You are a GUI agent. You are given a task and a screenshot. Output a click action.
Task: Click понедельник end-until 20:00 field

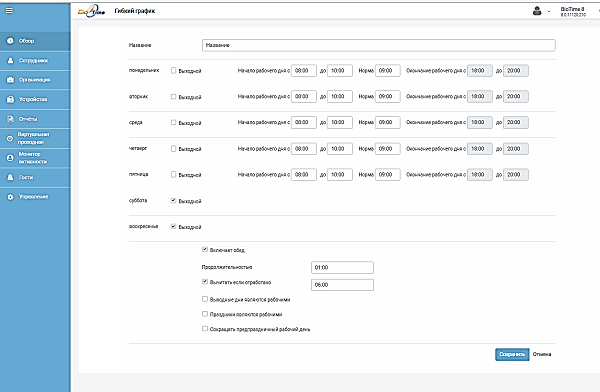(x=516, y=70)
